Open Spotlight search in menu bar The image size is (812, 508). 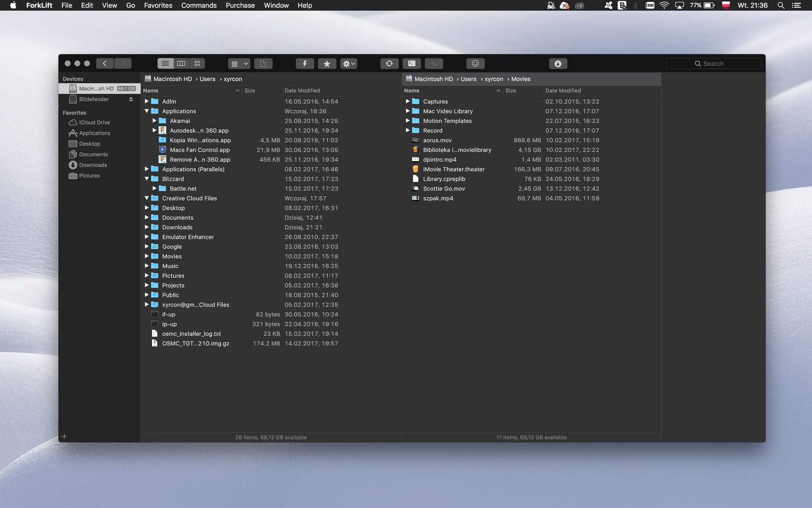[781, 5]
